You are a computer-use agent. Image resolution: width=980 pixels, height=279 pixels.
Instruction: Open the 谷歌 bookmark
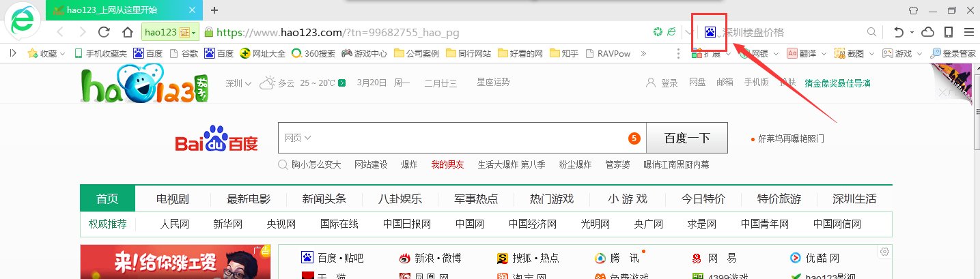[x=183, y=53]
